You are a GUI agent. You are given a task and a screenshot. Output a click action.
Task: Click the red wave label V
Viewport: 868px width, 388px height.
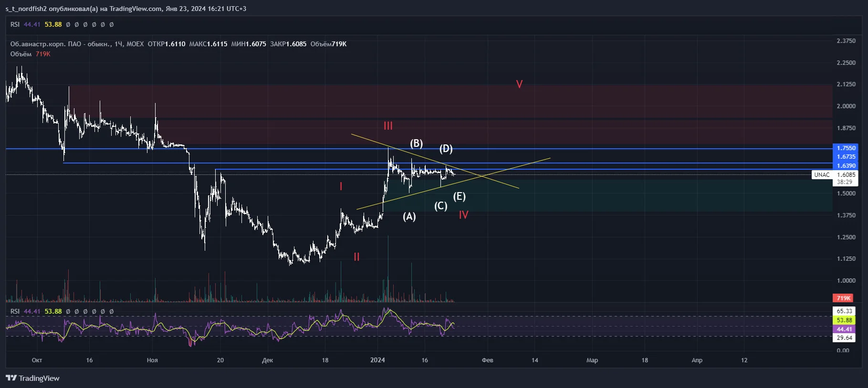click(x=519, y=84)
